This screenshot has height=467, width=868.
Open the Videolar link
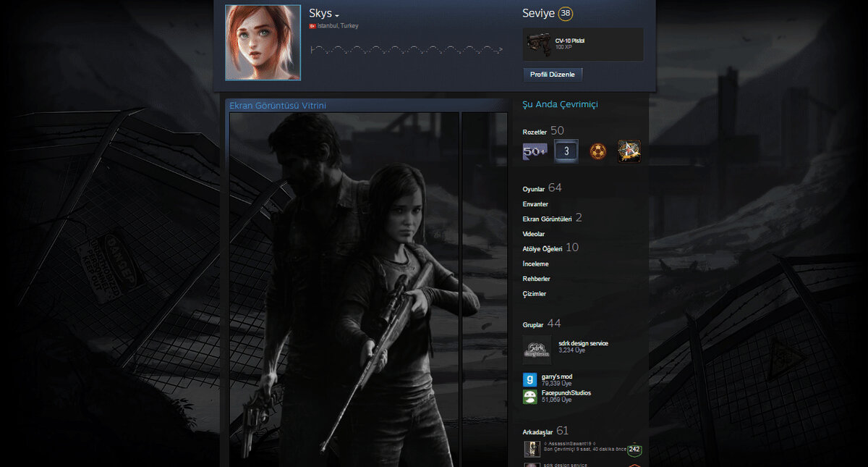tap(534, 235)
